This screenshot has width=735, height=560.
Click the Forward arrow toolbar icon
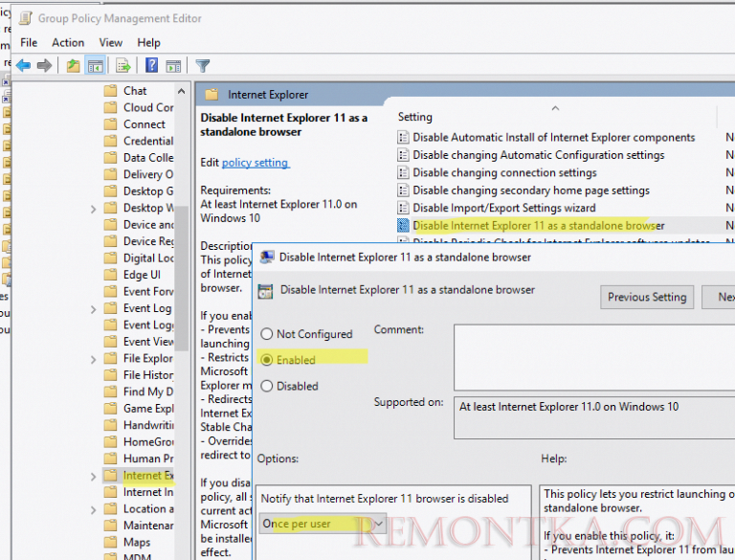point(44,65)
